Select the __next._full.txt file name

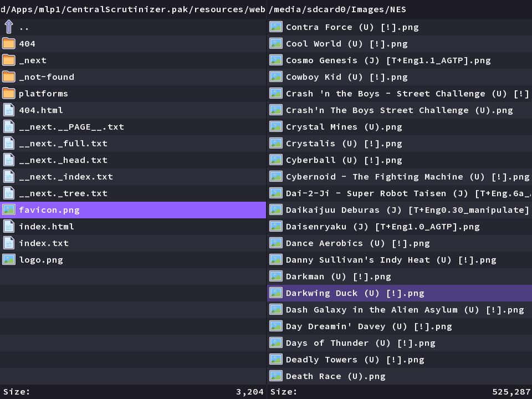[x=63, y=144]
